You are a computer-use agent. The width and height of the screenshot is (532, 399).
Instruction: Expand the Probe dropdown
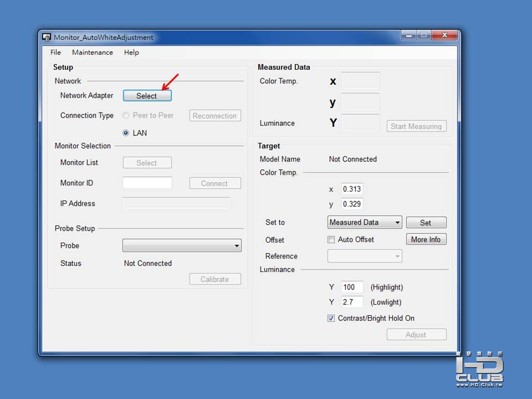click(182, 245)
